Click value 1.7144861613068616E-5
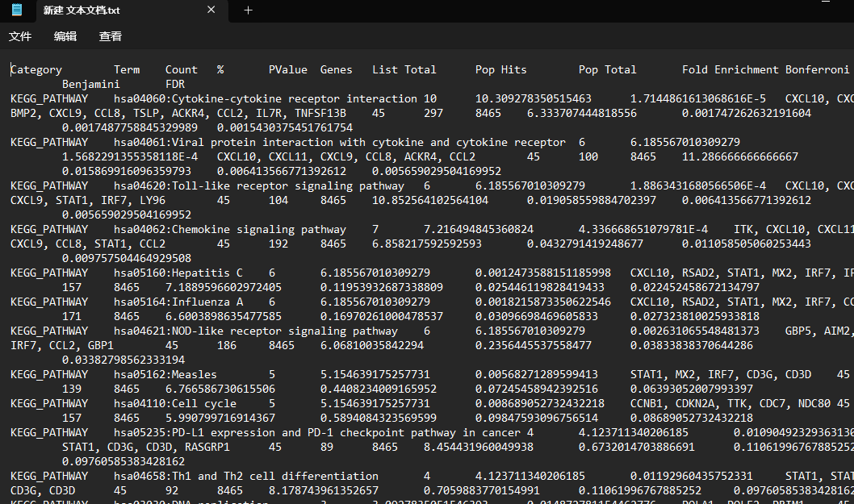Image resolution: width=854 pixels, height=504 pixels. pos(698,98)
